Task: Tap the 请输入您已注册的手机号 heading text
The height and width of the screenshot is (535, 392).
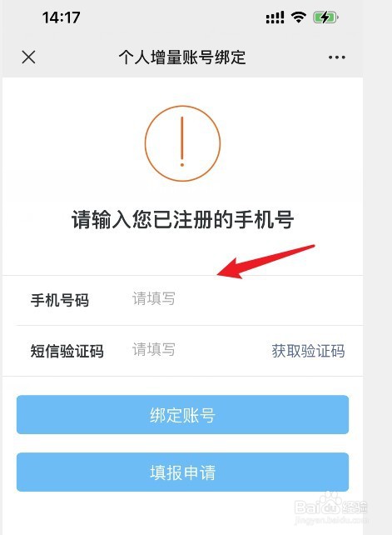Action: click(182, 219)
